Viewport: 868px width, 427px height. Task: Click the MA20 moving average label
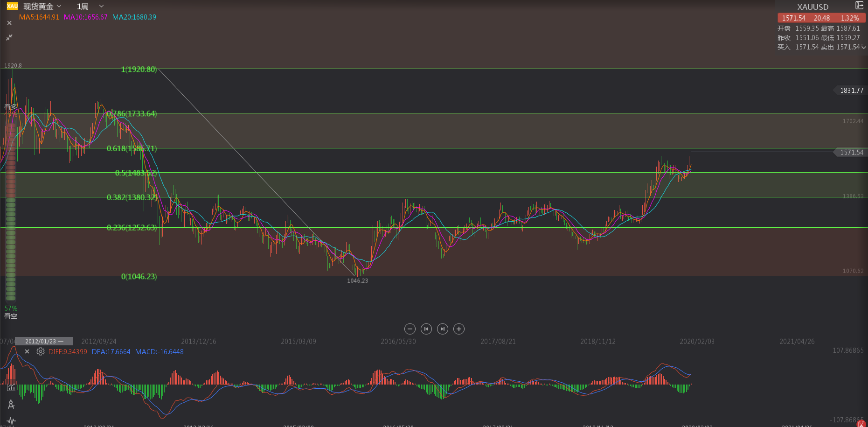[x=134, y=17]
